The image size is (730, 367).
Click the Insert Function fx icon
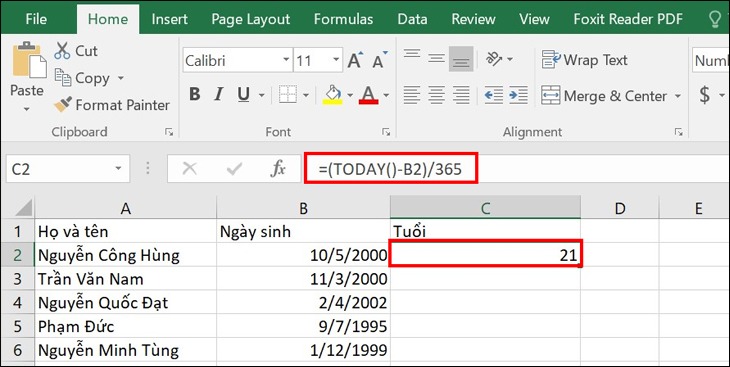pos(277,169)
